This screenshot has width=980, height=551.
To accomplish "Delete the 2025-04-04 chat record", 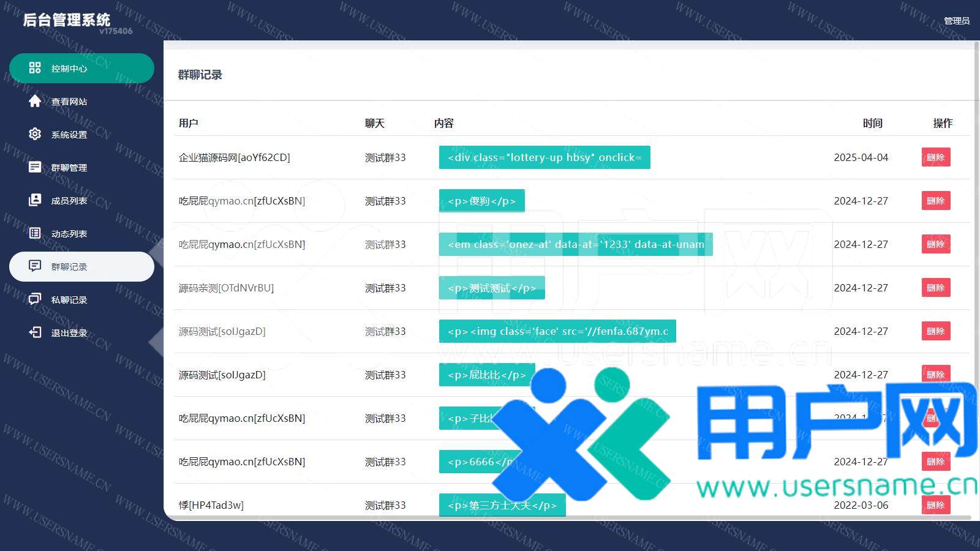I will point(935,157).
